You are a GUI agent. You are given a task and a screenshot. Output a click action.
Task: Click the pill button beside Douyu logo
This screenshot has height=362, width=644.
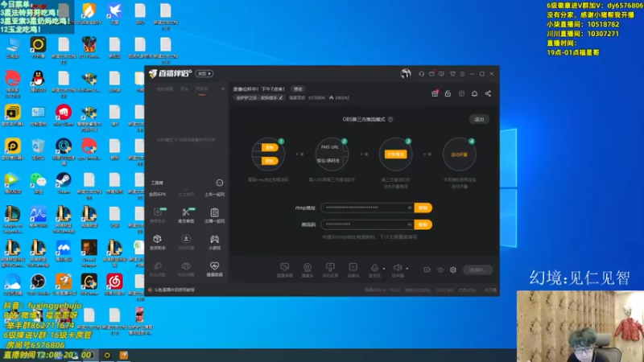(204, 73)
